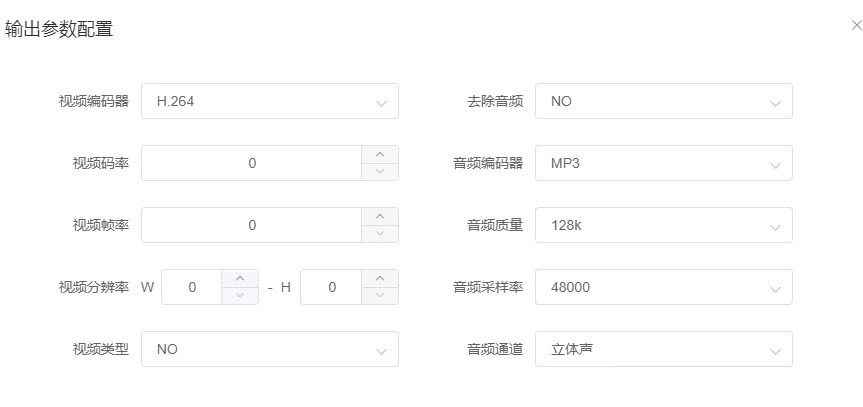This screenshot has width=863, height=407.
Task: Expand the 音频通道 dropdown showing 立体声
Action: [664, 349]
